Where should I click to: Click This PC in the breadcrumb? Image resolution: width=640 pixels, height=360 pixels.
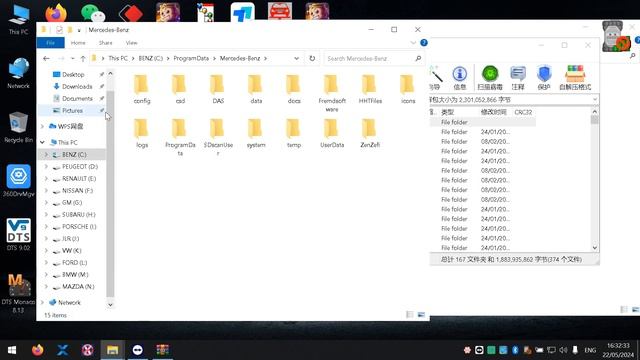click(118, 58)
